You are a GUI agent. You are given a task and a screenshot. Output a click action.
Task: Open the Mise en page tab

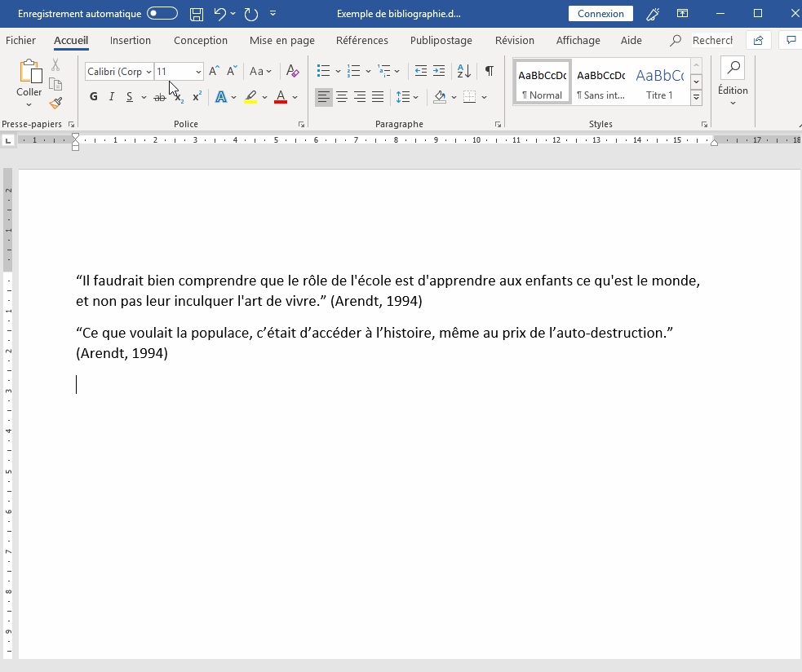tap(281, 41)
